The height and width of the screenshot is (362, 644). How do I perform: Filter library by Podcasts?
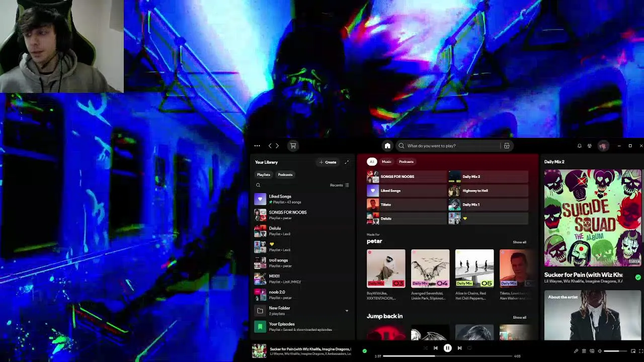[x=285, y=174]
